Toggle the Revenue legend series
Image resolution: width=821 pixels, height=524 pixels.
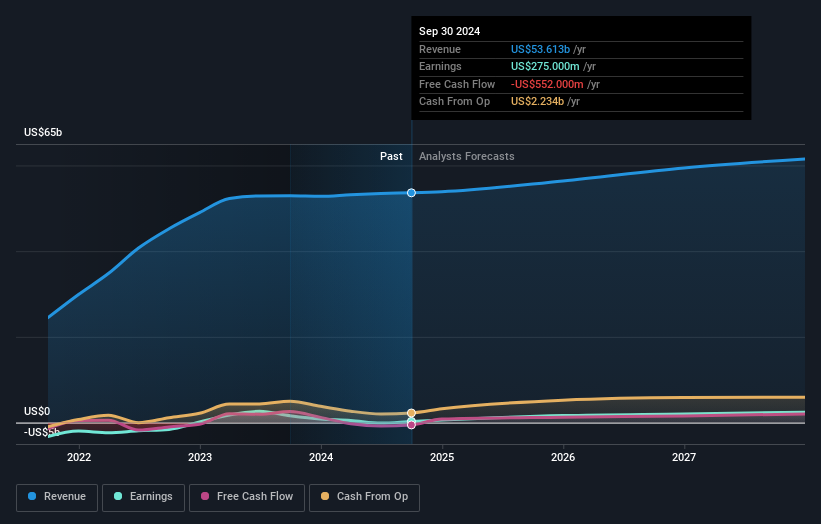pyautogui.click(x=57, y=497)
